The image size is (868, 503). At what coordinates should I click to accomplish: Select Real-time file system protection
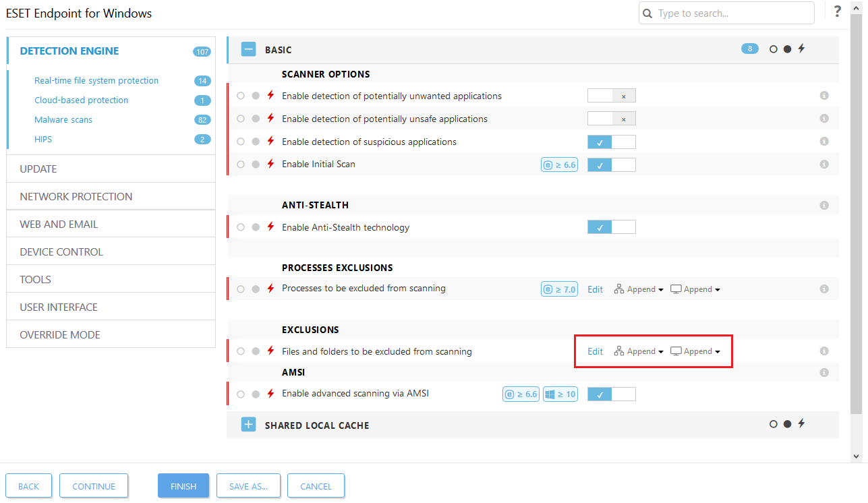point(96,80)
